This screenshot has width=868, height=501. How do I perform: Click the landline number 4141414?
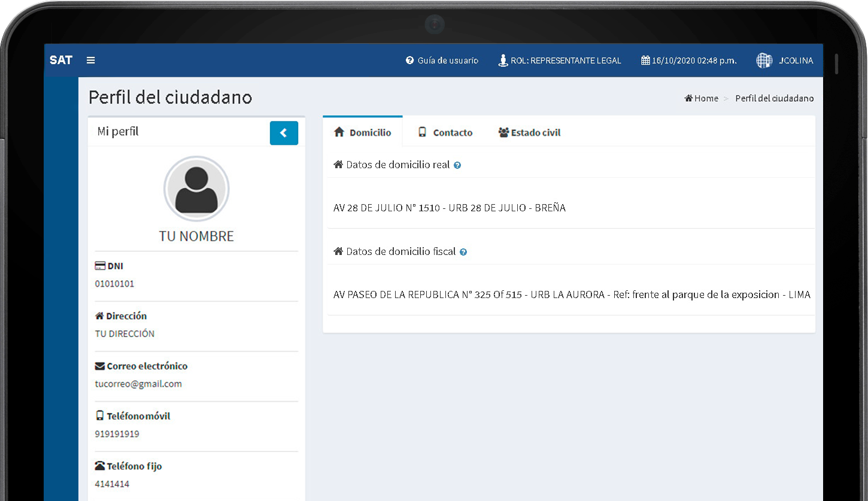[x=112, y=484]
